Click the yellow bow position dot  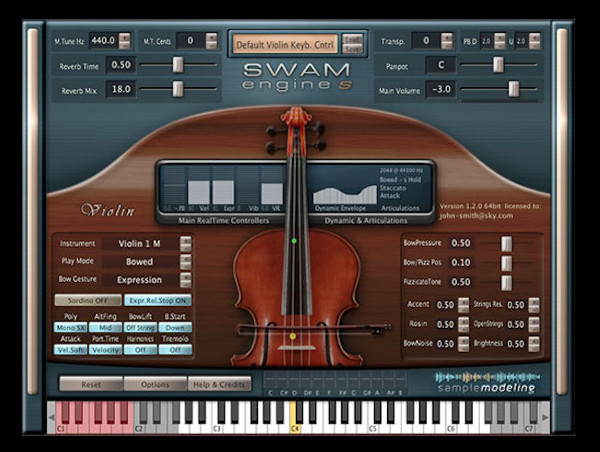(293, 336)
